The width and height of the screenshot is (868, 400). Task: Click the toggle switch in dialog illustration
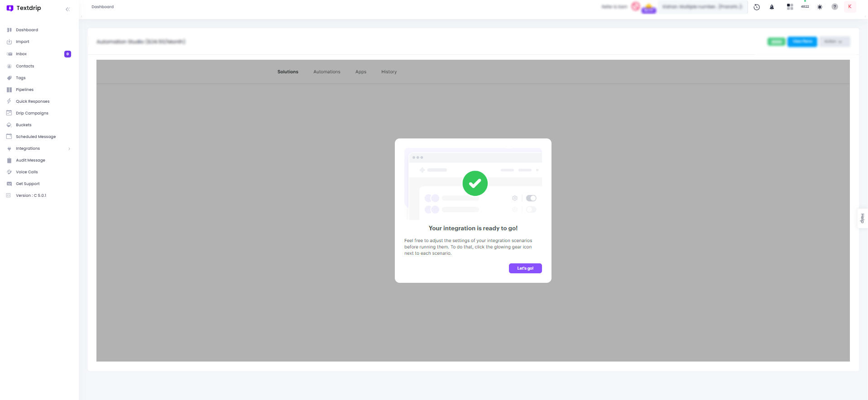[531, 198]
